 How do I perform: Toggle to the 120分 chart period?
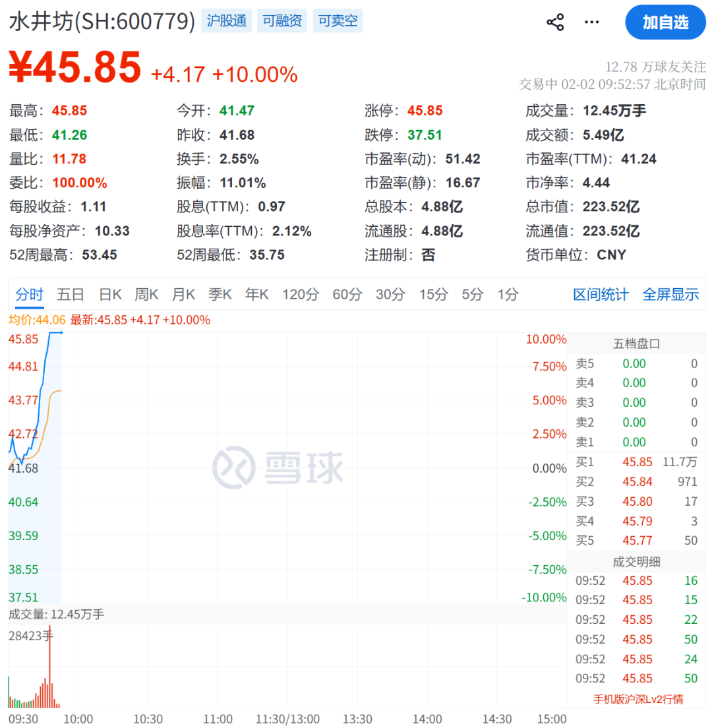pyautogui.click(x=301, y=295)
